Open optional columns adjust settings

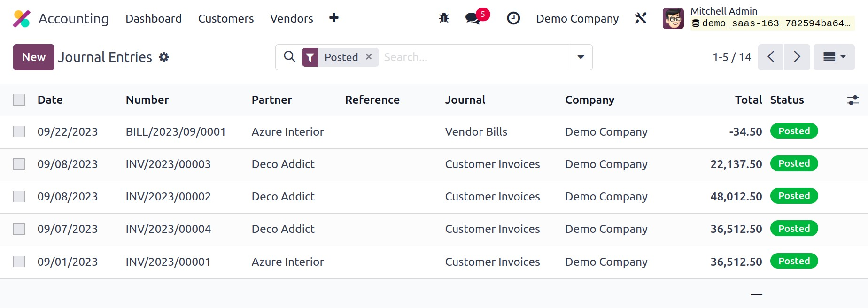coord(852,100)
